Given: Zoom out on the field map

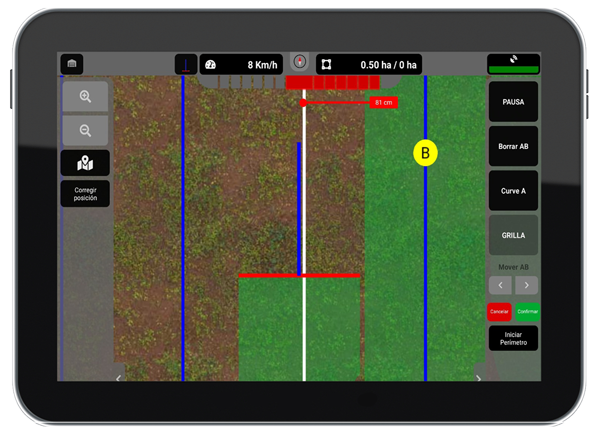Looking at the screenshot, I should click(85, 130).
